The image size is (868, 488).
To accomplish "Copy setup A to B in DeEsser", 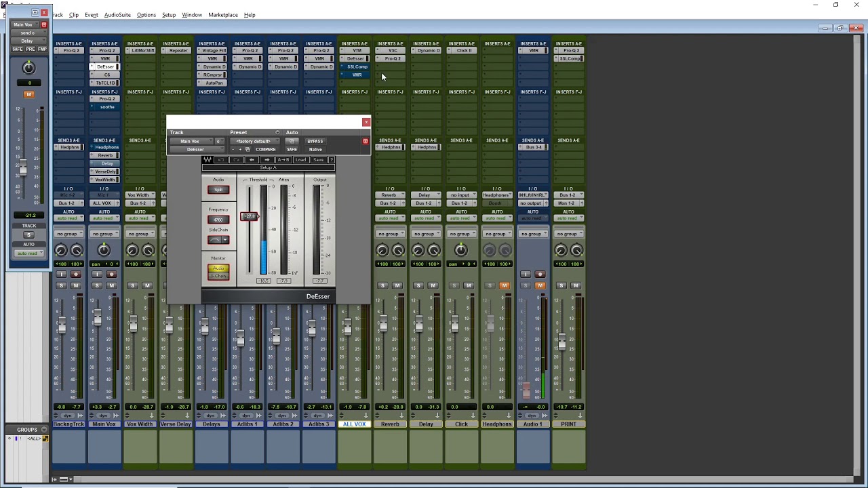I will coord(283,160).
